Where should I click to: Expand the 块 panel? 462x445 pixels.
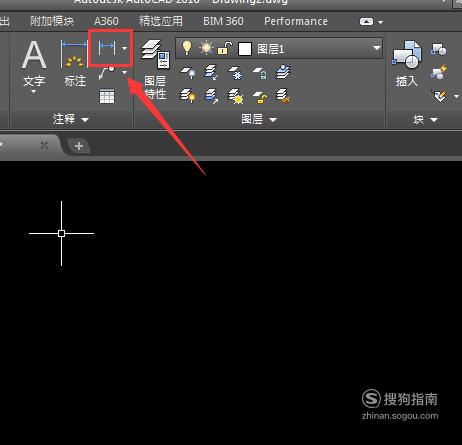425,119
